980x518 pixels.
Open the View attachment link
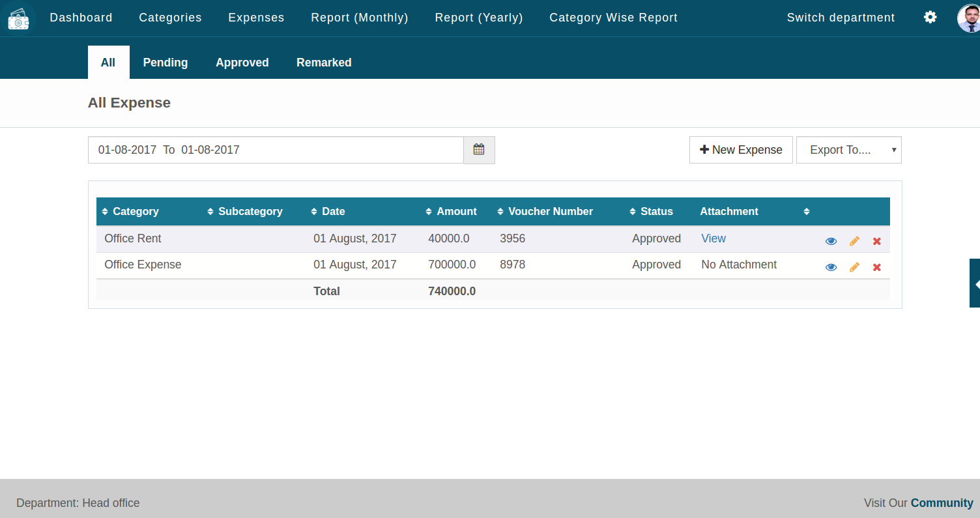pos(713,238)
